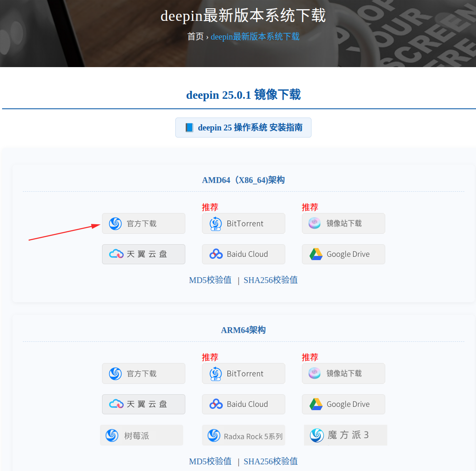This screenshot has width=476, height=471.
Task: Click the AMD64（X86_64)架构 heading
Action: (x=244, y=180)
